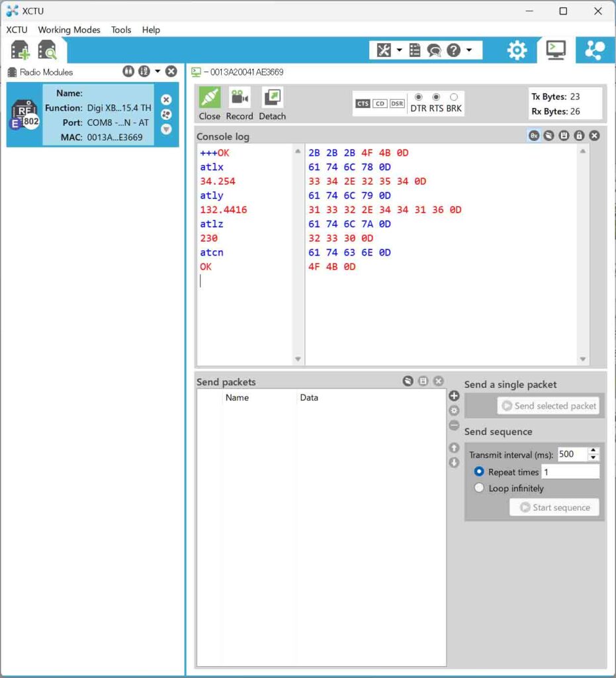Click console text scrollbar down arrow
This screenshot has width=616, height=678.
click(x=298, y=359)
